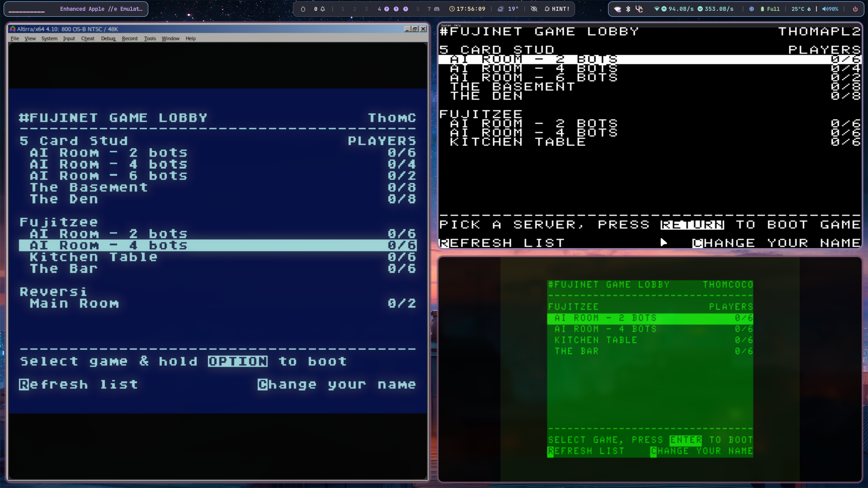The height and width of the screenshot is (488, 868).
Task: Open the Debug menu in Altirra
Action: [x=108, y=38]
